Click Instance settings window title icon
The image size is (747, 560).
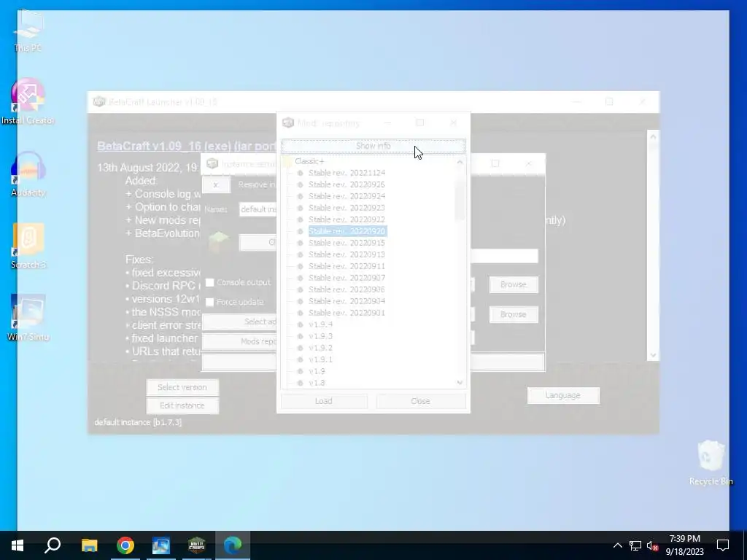click(x=212, y=164)
